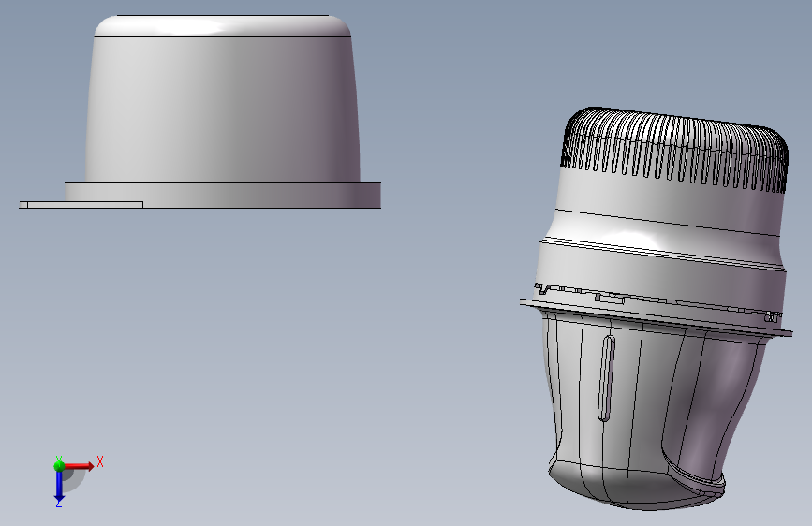Select the red X axis arrow of the triad

point(81,466)
